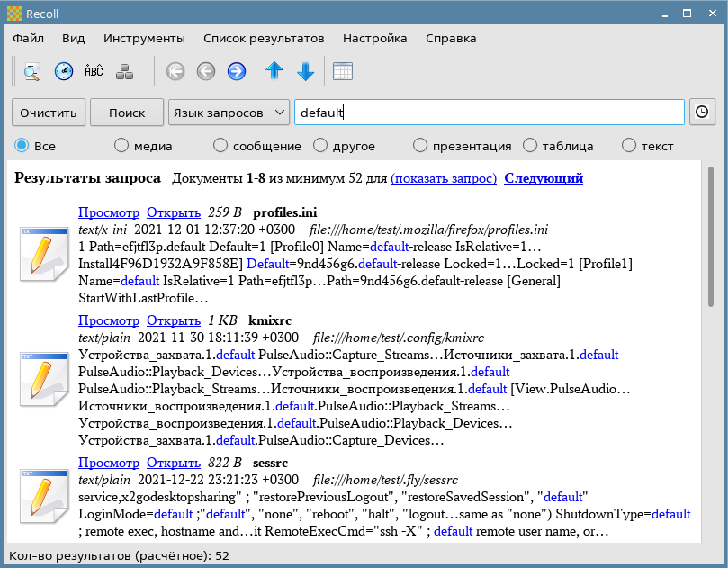
Task: Click the 'Следующий' results link
Action: pos(543,178)
